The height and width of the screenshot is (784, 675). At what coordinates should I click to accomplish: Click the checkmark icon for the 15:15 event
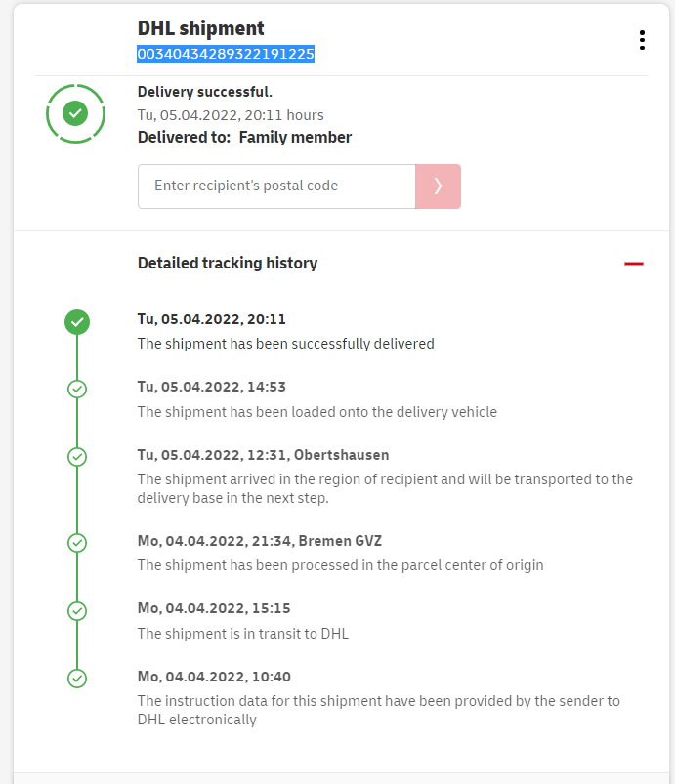tap(77, 610)
